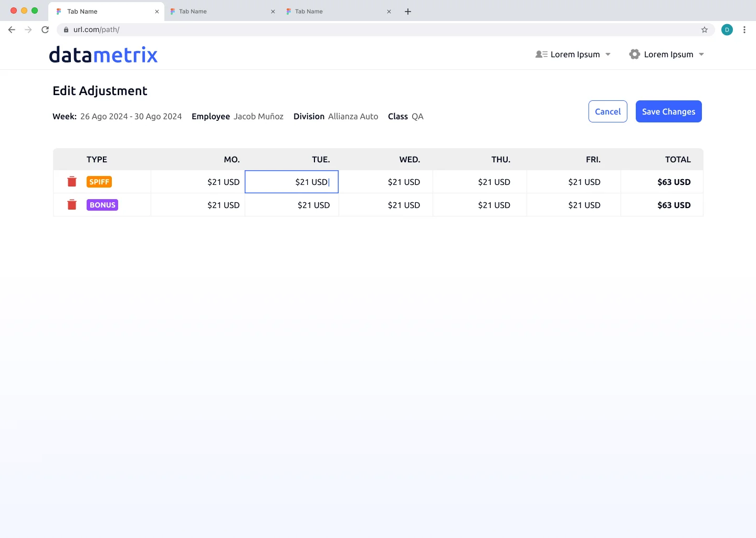Click division value Allianza Auto
Screen dimensions: 756x538
tap(353, 117)
